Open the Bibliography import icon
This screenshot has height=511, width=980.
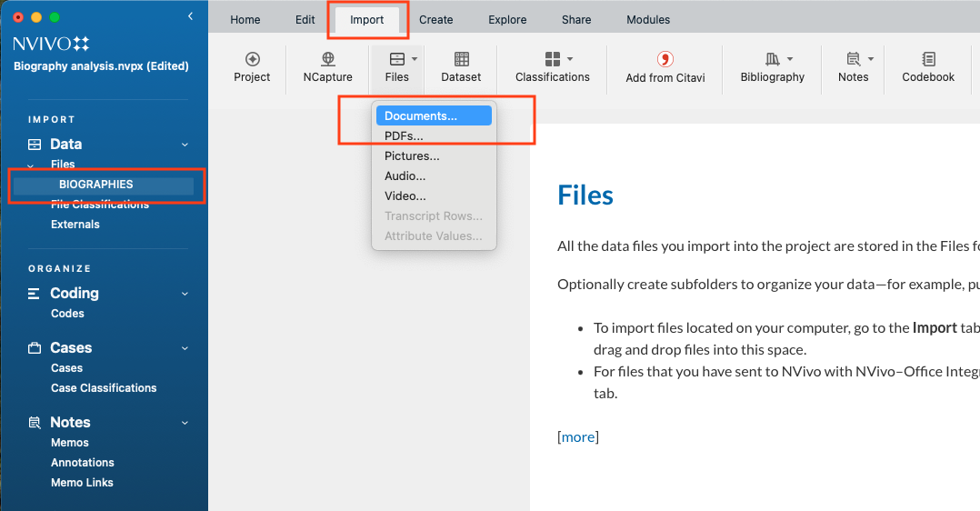[x=772, y=60]
